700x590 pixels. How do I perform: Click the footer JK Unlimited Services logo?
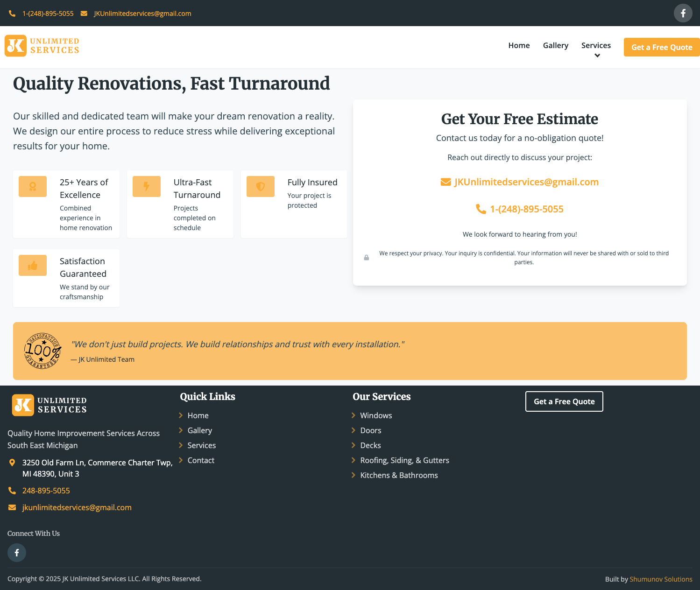click(x=49, y=405)
